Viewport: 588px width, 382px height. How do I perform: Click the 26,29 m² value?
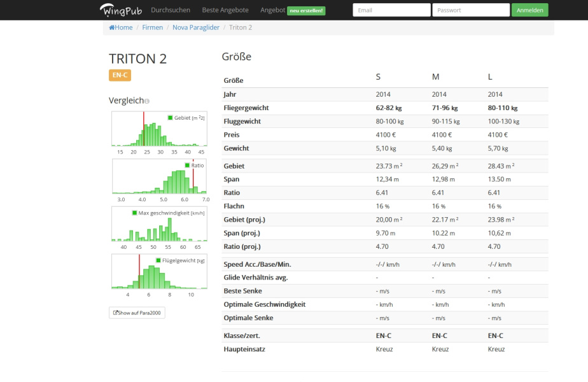[445, 166]
